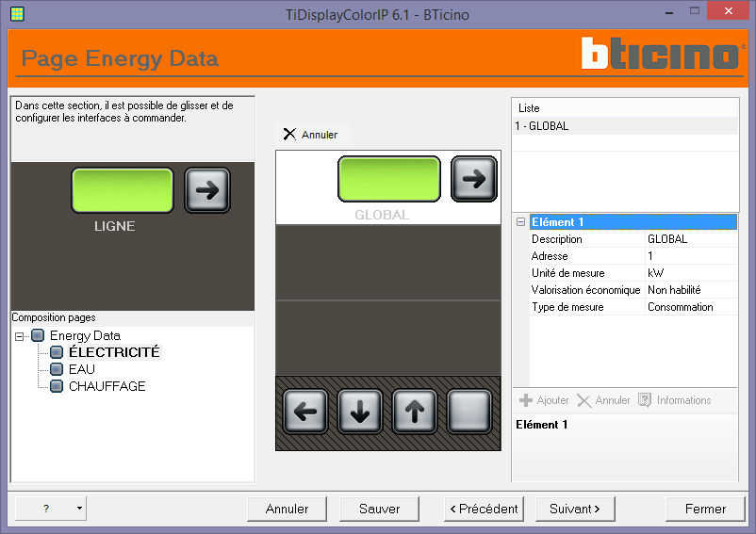This screenshot has height=534, width=756.
Task: Select CHAUFFAGE page in the tree
Action: coord(107,386)
